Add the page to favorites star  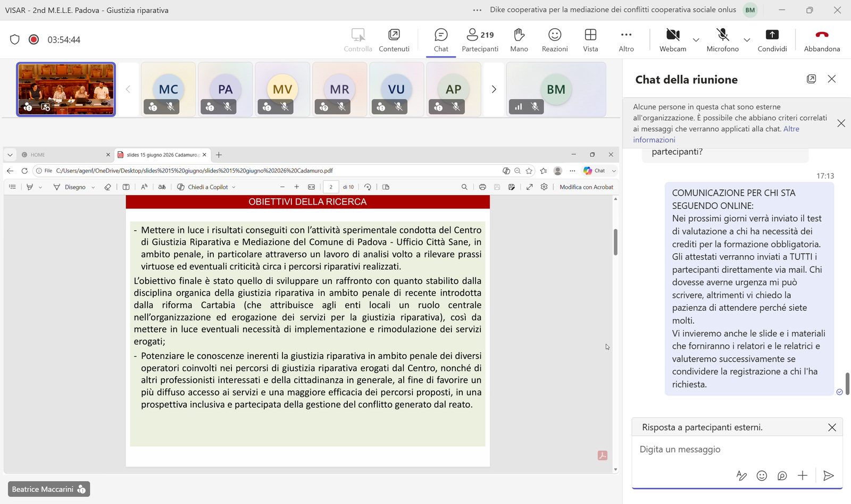[529, 171]
